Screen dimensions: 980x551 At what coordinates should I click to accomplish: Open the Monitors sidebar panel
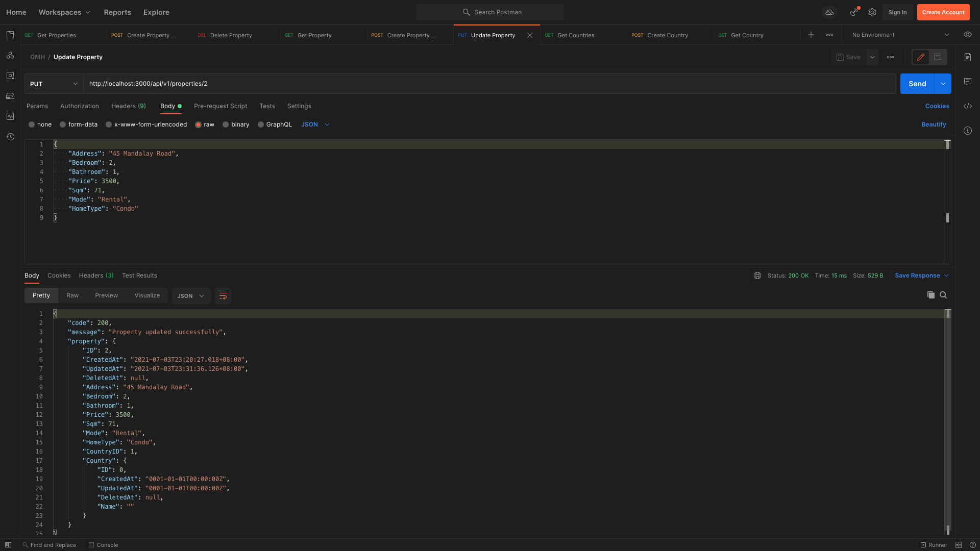(10, 116)
